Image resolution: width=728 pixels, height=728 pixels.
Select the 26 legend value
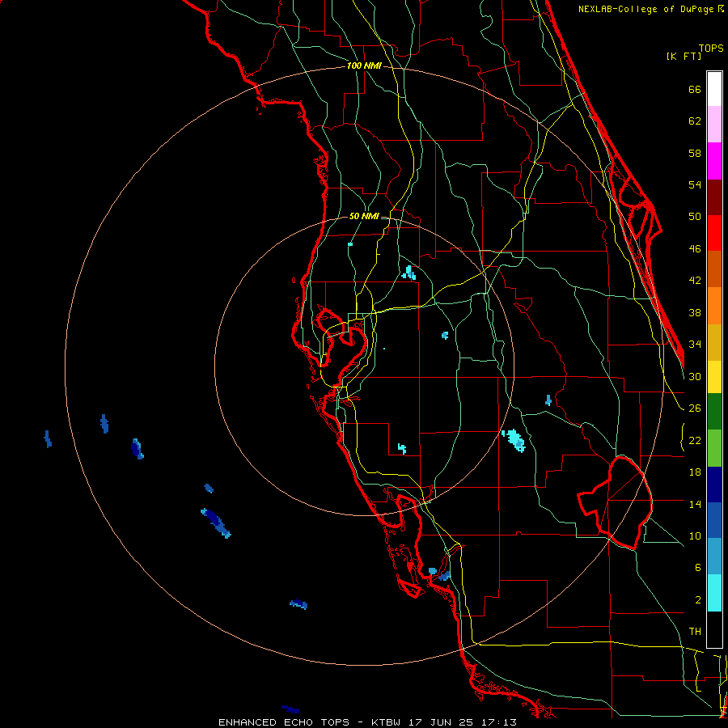695,408
